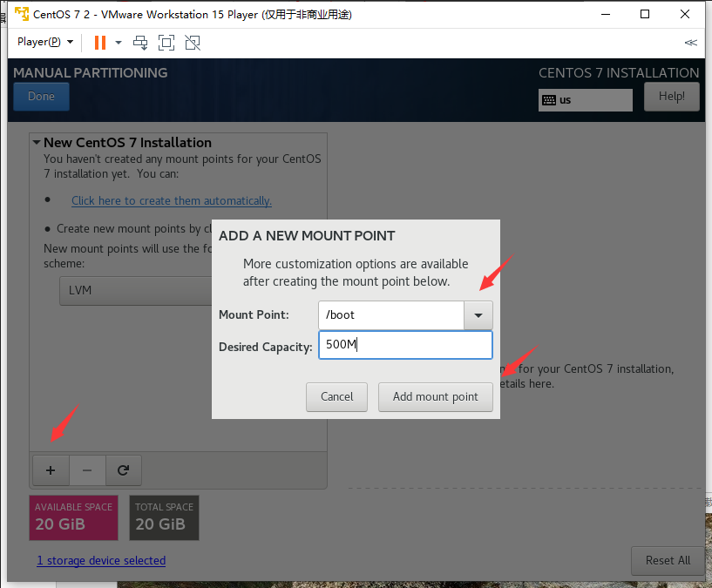Screen dimensions: 712x588
Task: Click the CENTOS 7 INSTALLATION title
Action: pos(619,72)
